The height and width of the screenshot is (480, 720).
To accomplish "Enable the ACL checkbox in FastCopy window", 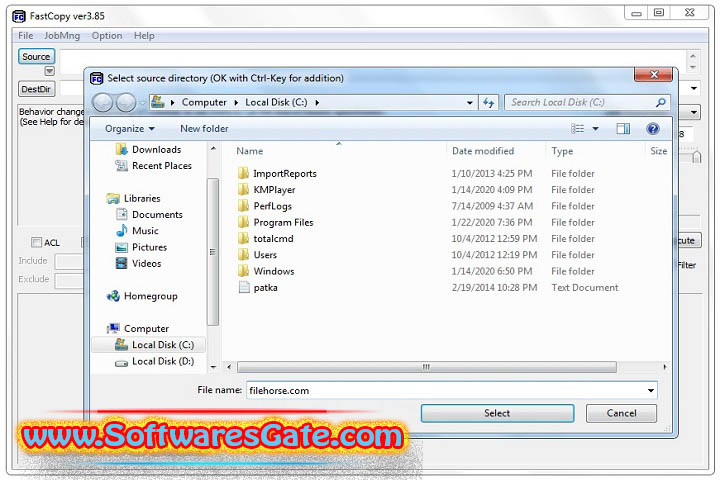I will click(x=36, y=242).
